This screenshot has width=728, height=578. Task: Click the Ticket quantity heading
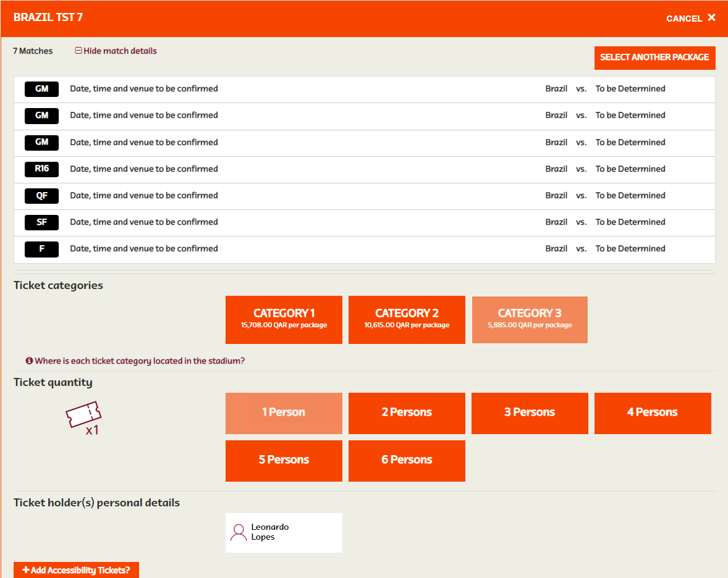[x=53, y=382]
